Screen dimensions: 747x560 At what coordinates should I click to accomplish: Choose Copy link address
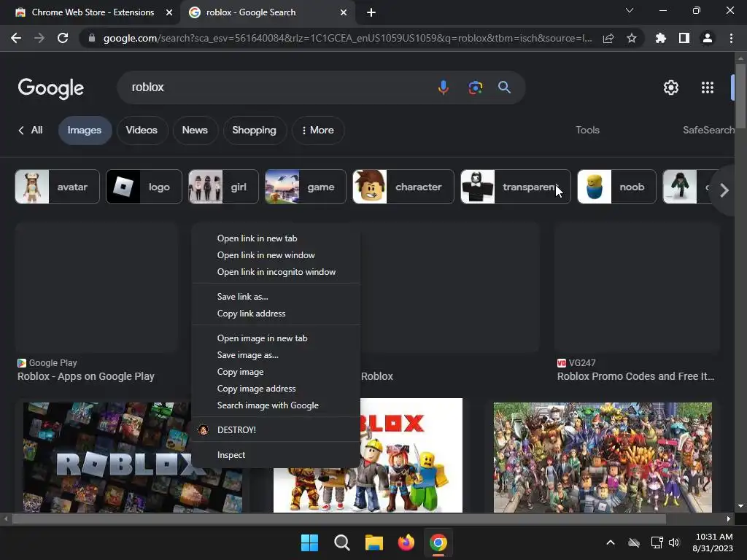(x=275, y=314)
